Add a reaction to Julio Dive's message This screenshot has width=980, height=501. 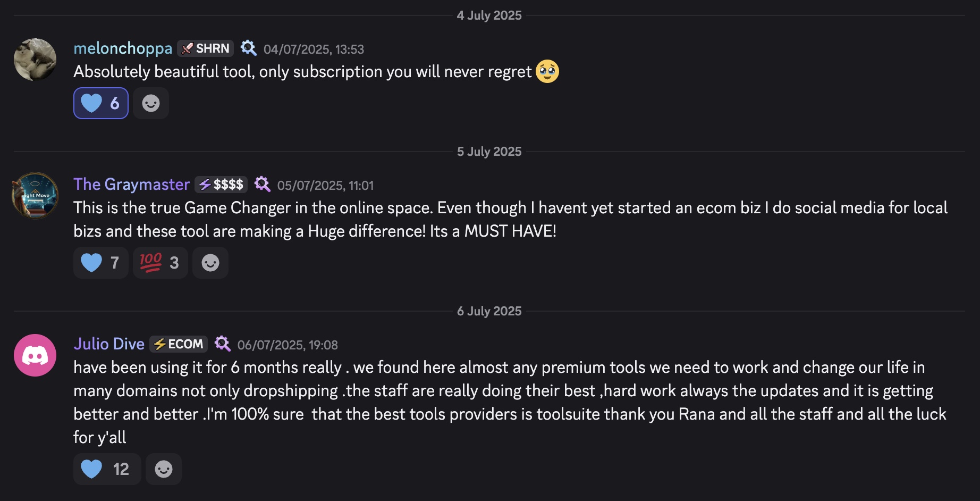(164, 469)
